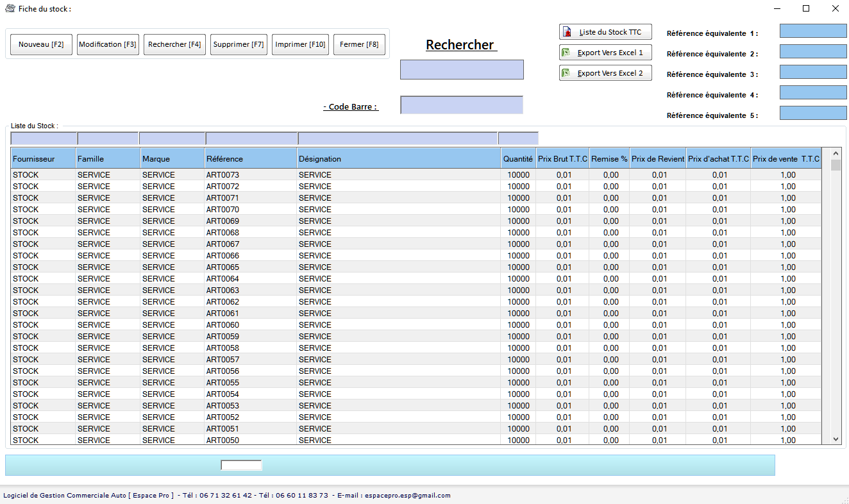Click the filter box above Famille column
849x504 pixels.
(108, 139)
